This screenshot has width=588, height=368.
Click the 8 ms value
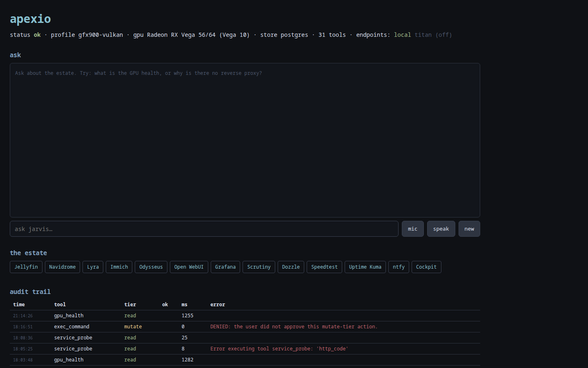click(183, 349)
